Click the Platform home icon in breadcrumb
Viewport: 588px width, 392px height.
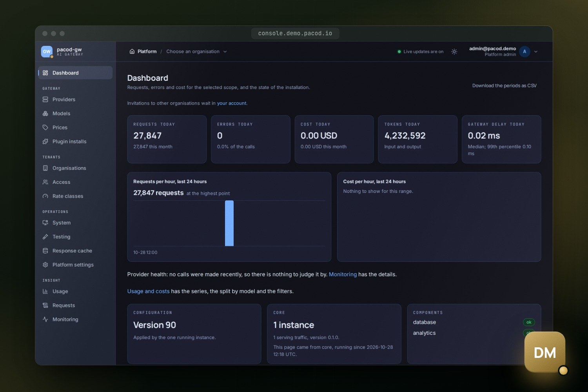[132, 51]
